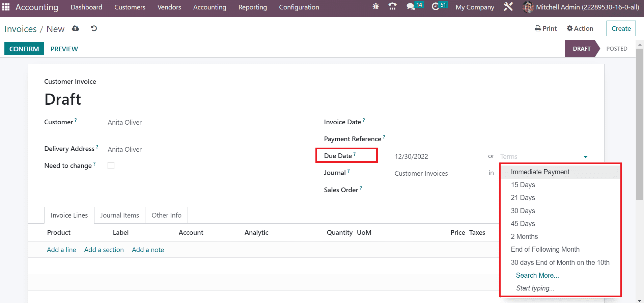
Task: Open the chat messages icon
Action: pyautogui.click(x=411, y=7)
